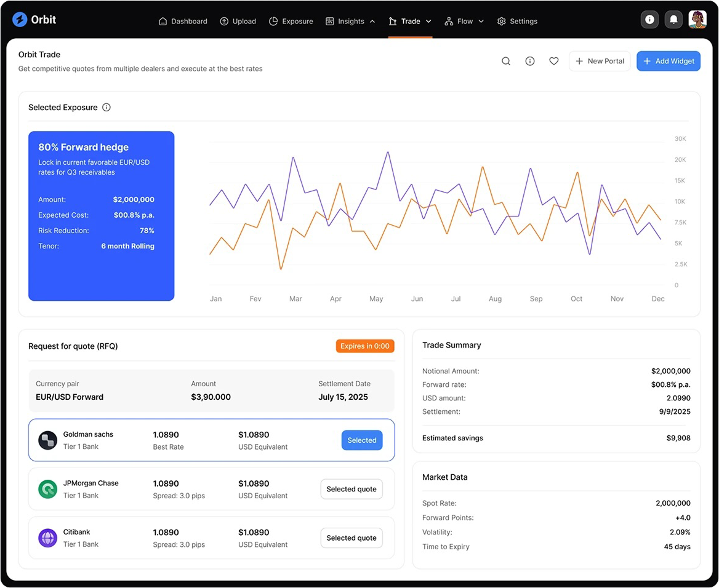Open notifications bell icon
Screen dimensions: 719x588
673,20
